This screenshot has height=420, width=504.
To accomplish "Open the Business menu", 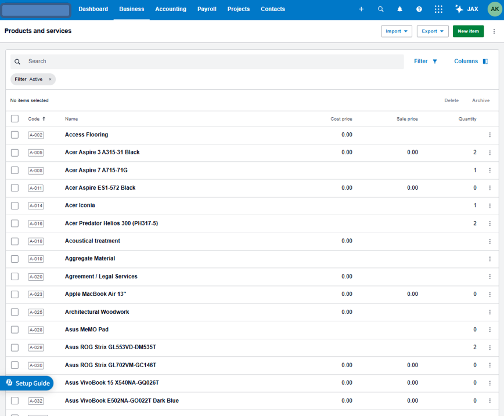I will [131, 9].
